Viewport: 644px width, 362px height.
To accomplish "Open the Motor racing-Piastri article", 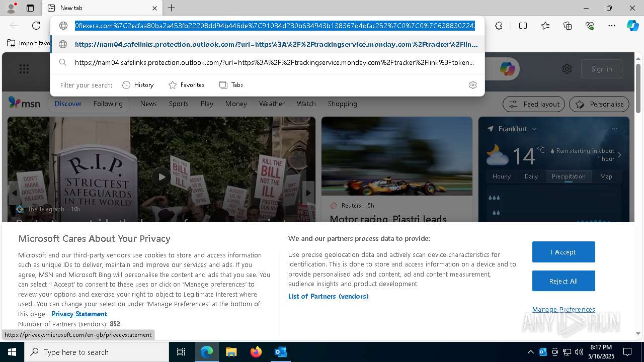I will pyautogui.click(x=388, y=219).
